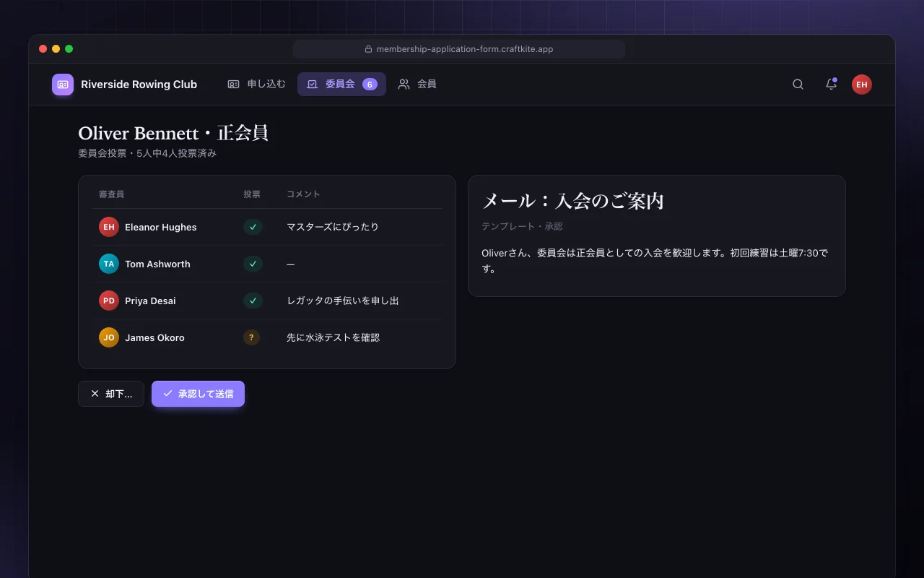Screen dimensions: 924x578
Task: Click Eleanor Hughes' approve checkmark badge
Action: (x=253, y=227)
